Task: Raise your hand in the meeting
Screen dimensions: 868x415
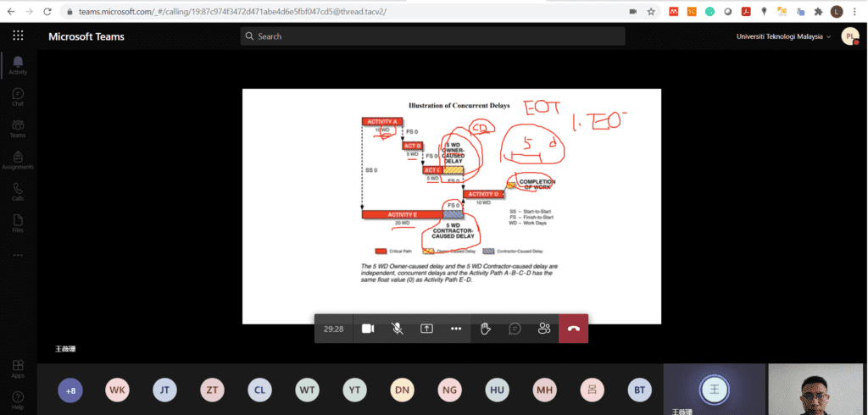Action: coord(486,329)
